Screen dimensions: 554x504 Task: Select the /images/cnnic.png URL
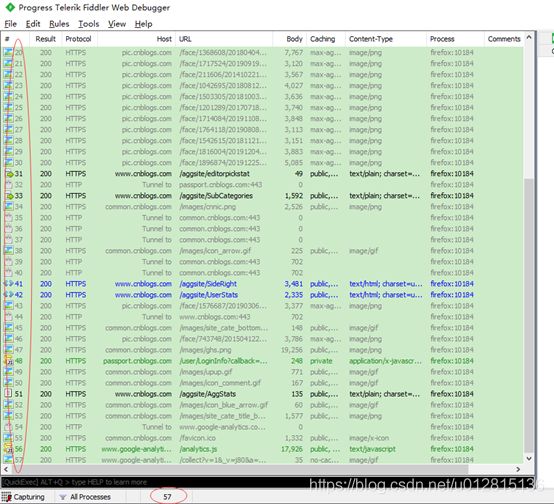(207, 207)
